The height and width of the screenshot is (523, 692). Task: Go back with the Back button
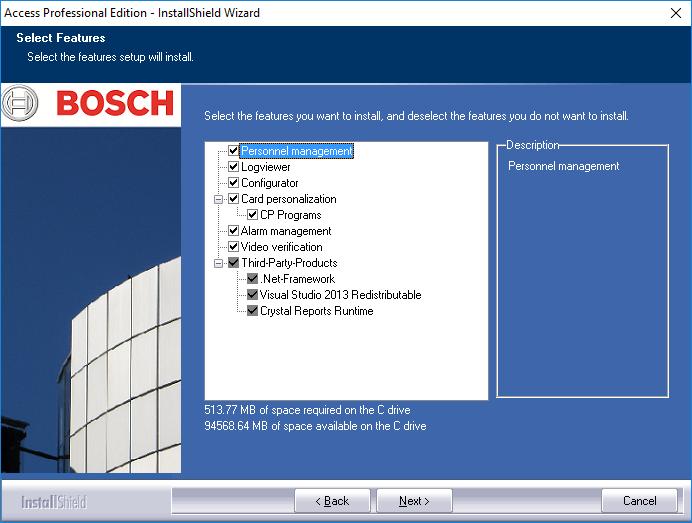pyautogui.click(x=332, y=501)
